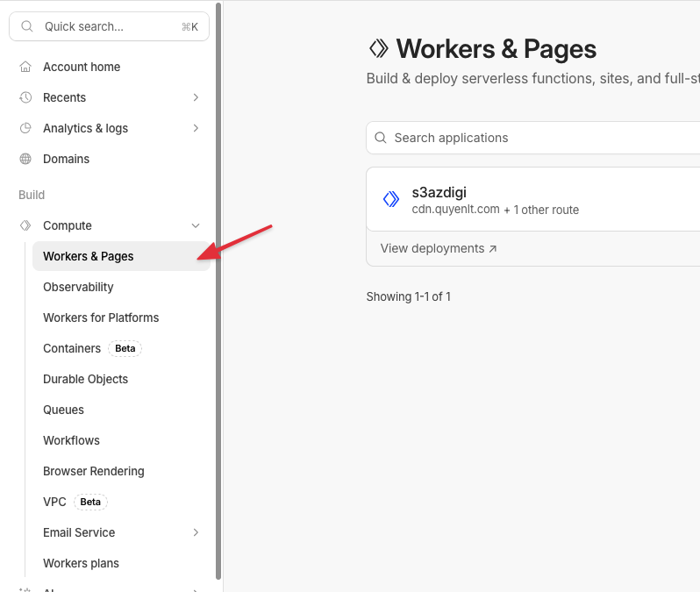Click the Domains globe icon

point(25,159)
